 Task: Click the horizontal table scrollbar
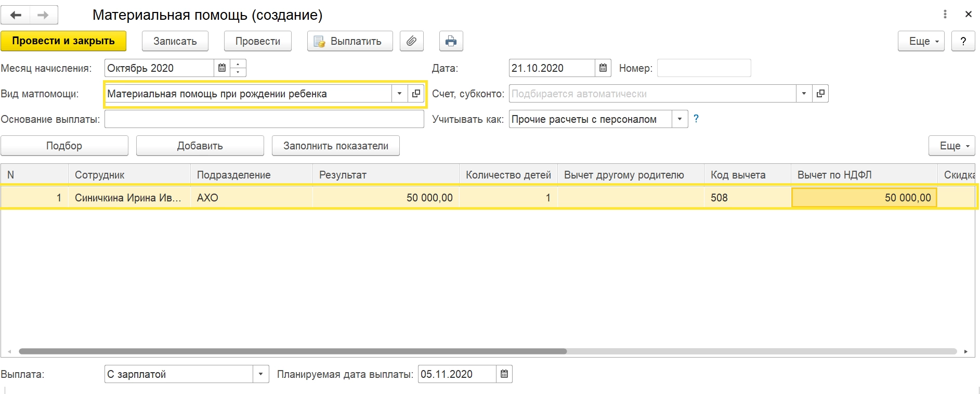click(x=293, y=351)
